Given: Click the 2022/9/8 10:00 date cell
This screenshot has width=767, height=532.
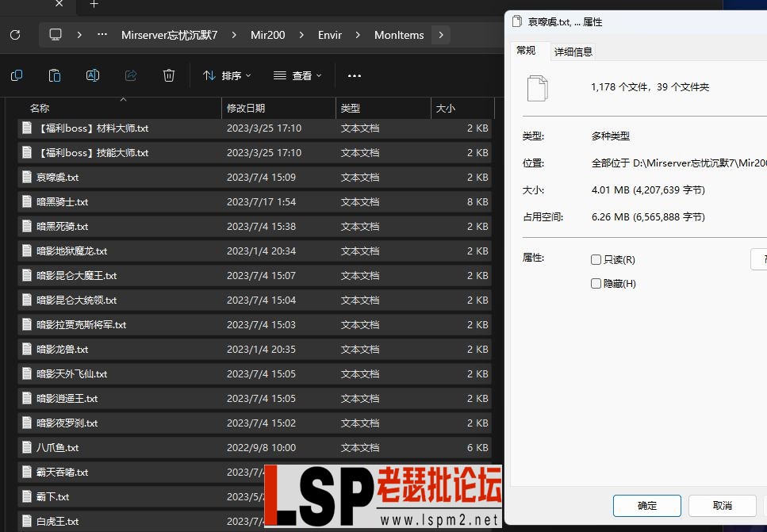Looking at the screenshot, I should [x=261, y=447].
